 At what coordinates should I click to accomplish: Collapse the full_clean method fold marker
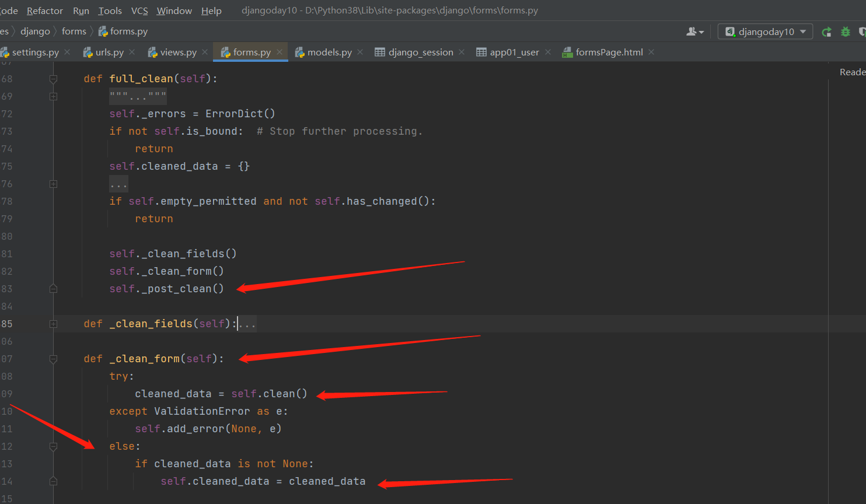tap(53, 79)
